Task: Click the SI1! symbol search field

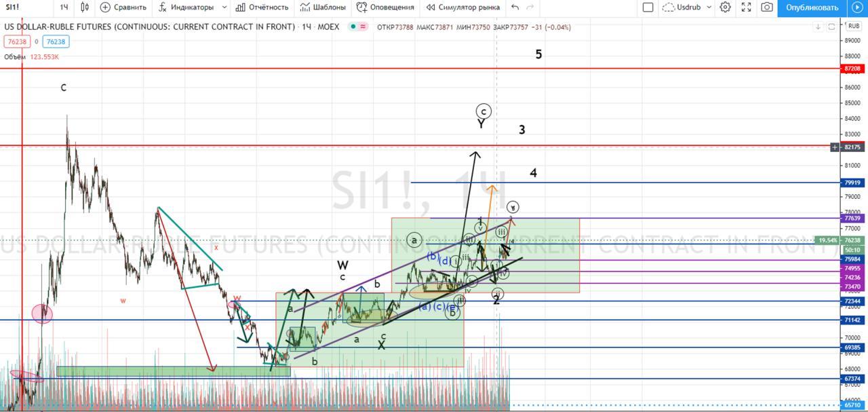Action: 26,7
